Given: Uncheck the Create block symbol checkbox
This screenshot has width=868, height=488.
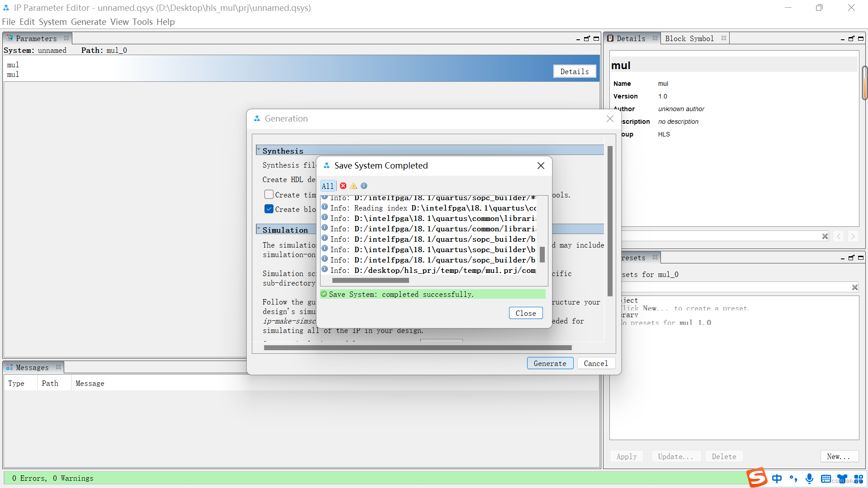Looking at the screenshot, I should tap(269, 209).
